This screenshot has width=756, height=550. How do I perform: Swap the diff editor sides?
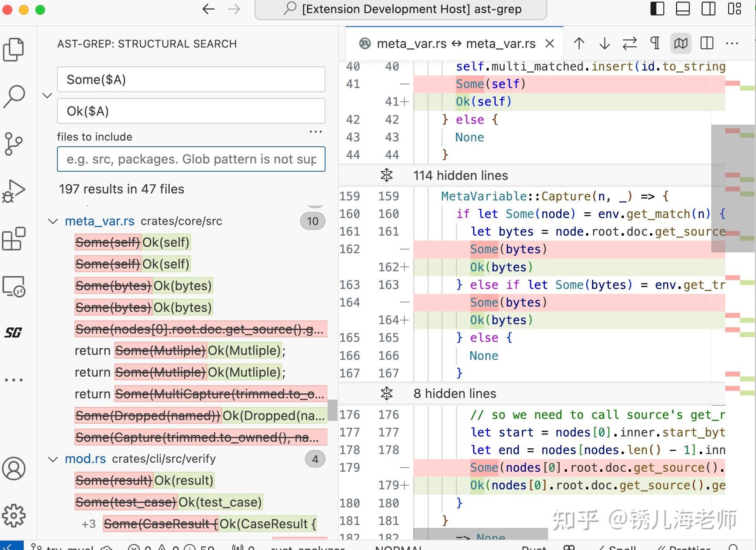pos(630,43)
